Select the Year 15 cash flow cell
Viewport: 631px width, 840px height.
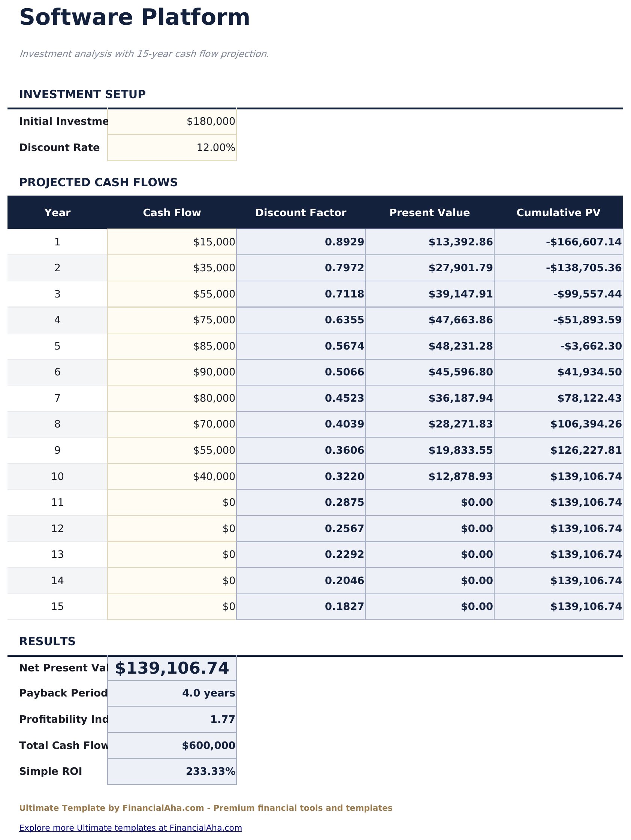[x=172, y=607]
